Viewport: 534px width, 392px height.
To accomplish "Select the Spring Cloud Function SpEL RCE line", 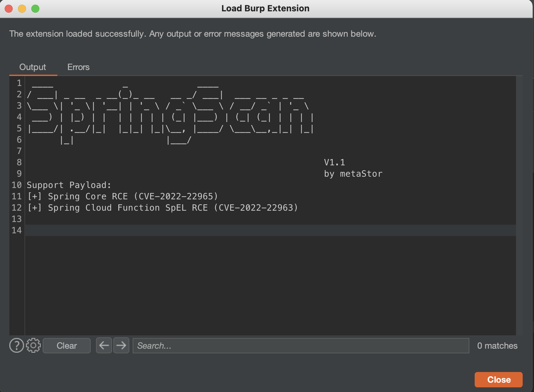I will 162,208.
